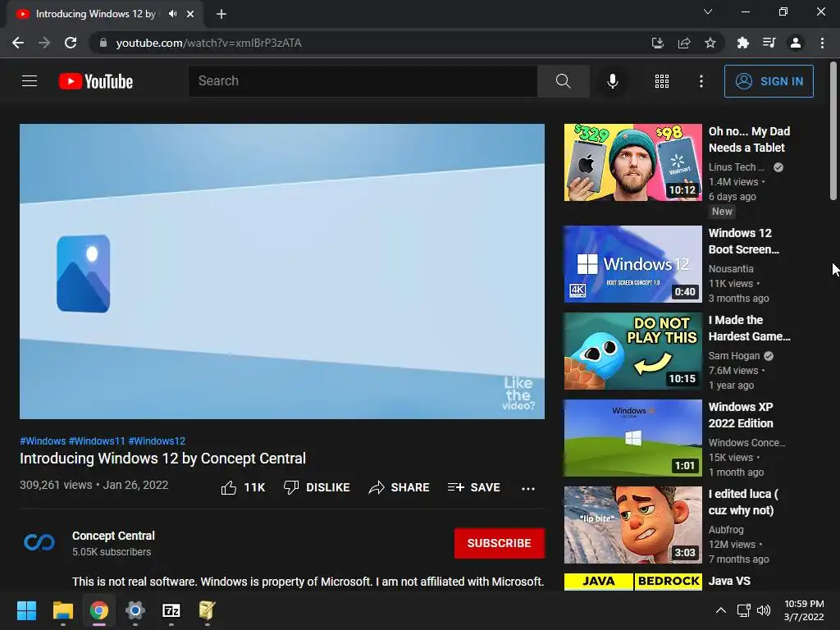Reload the page
The height and width of the screenshot is (630, 840).
tap(71, 43)
